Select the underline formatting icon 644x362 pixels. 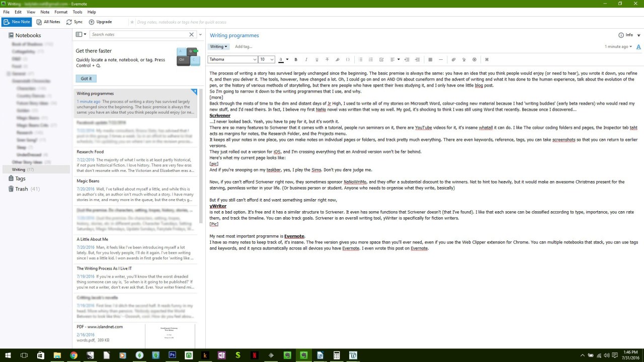coord(316,59)
